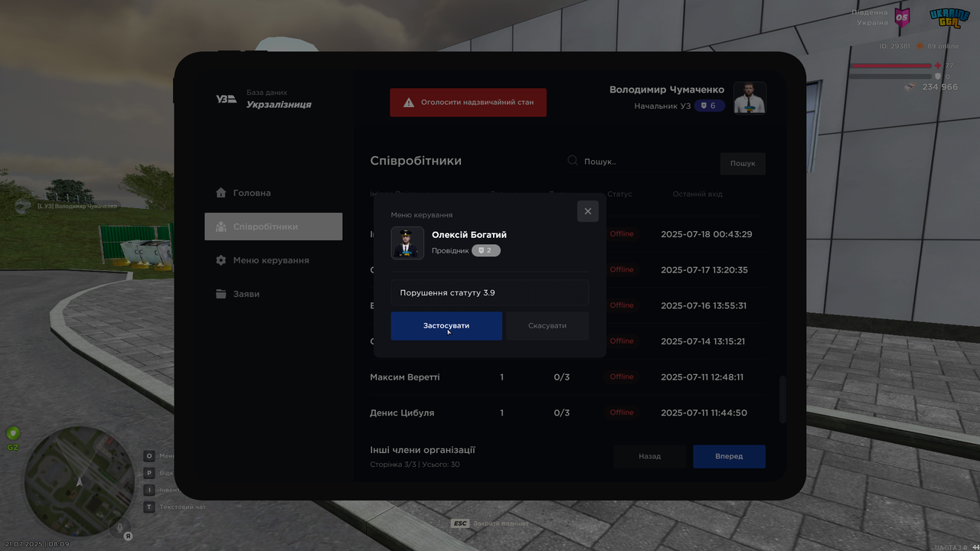Click the microphone icon near the minimap
Image resolution: width=980 pixels, height=551 pixels.
point(119,527)
